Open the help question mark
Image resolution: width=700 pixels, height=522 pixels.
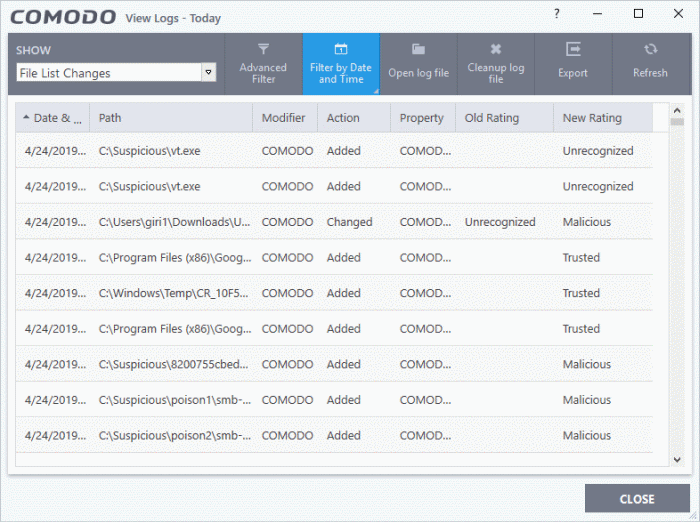pos(557,14)
